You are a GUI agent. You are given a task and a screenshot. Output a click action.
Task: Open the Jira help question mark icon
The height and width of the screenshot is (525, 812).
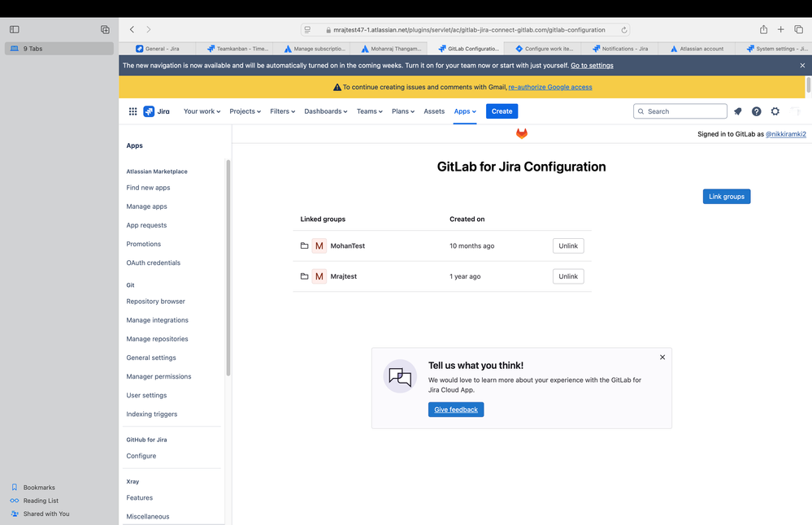point(757,111)
